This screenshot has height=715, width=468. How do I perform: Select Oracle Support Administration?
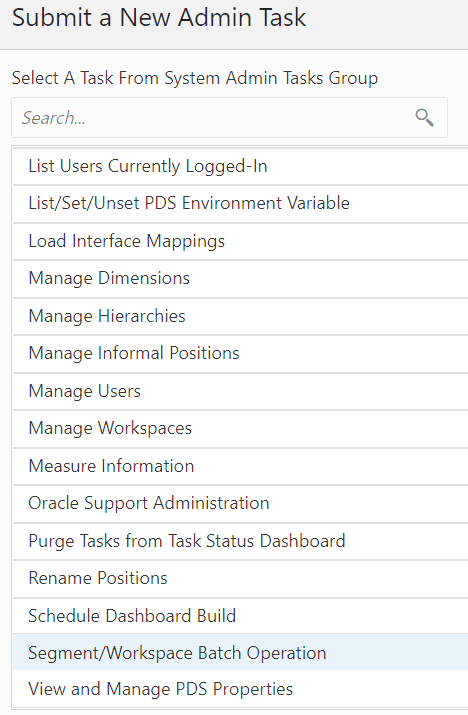click(x=240, y=503)
